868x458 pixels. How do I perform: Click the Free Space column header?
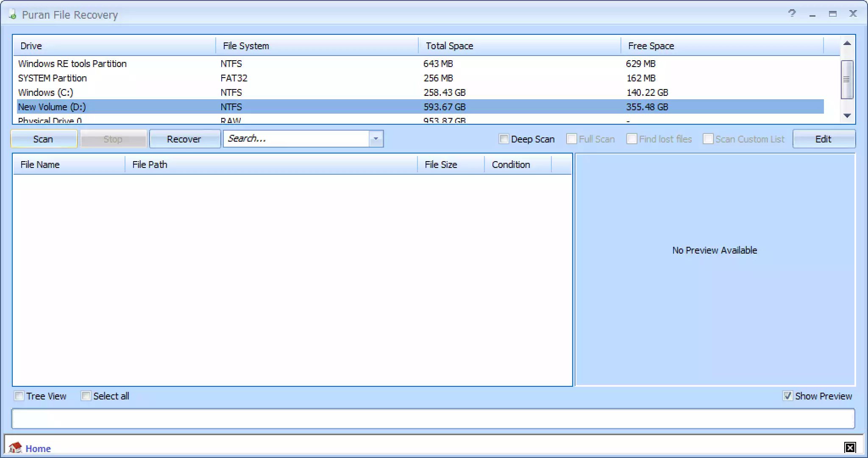pyautogui.click(x=651, y=45)
